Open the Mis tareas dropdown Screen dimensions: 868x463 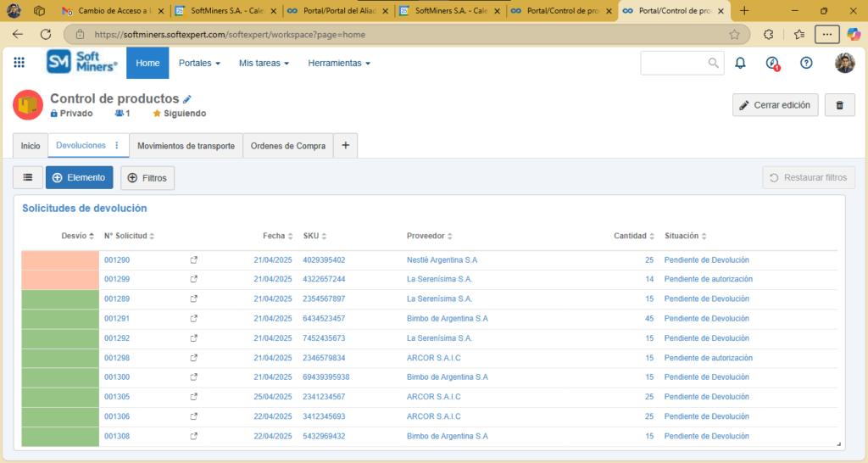coord(264,64)
